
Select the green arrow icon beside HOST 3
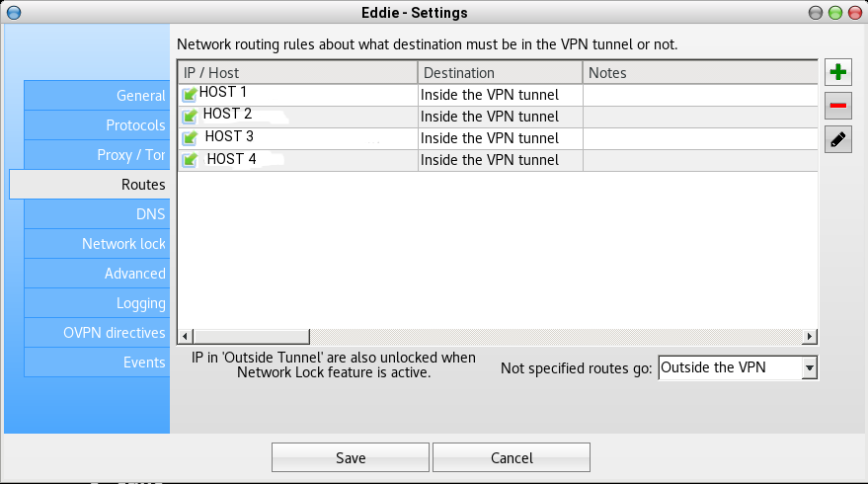[190, 138]
